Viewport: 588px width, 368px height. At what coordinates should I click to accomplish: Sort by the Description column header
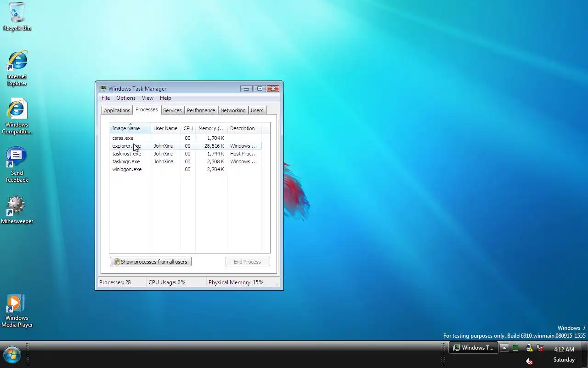tap(245, 128)
